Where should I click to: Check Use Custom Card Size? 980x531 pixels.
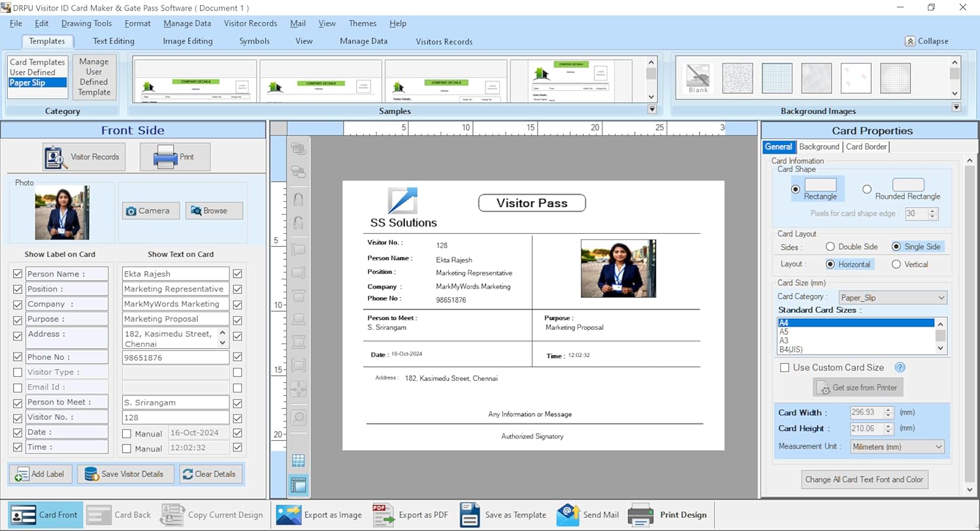click(785, 368)
